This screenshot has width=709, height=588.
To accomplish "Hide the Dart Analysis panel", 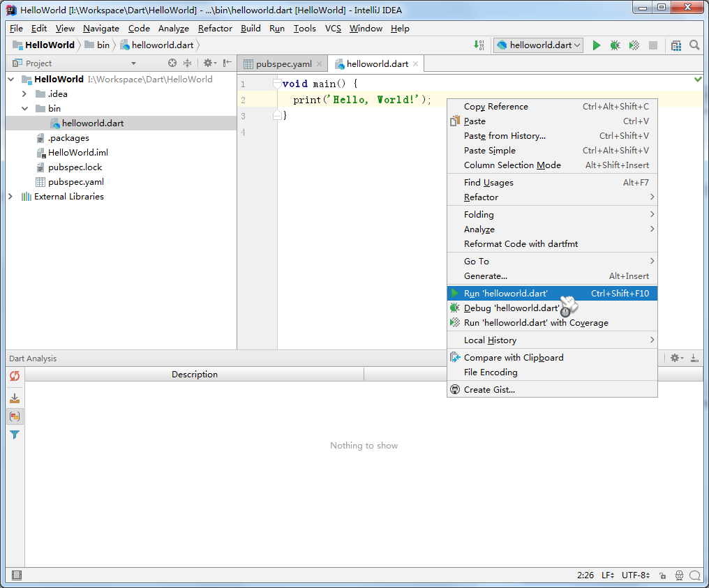I will click(694, 358).
